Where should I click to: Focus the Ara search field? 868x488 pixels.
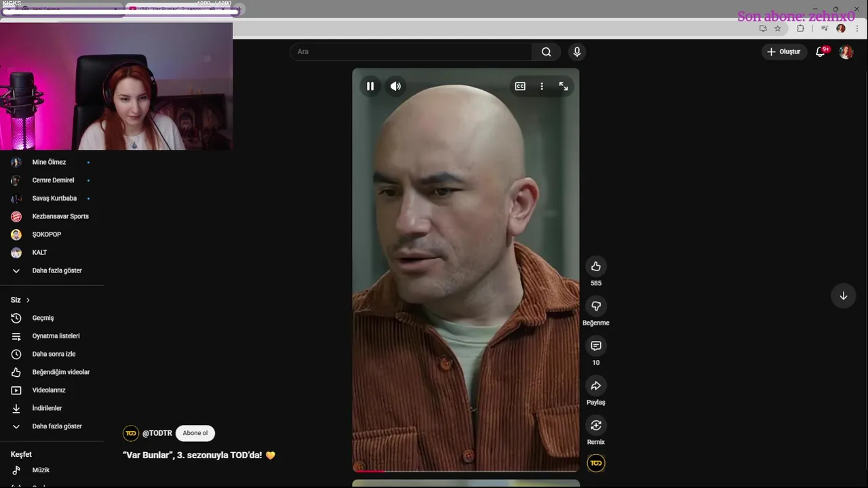[x=412, y=52]
